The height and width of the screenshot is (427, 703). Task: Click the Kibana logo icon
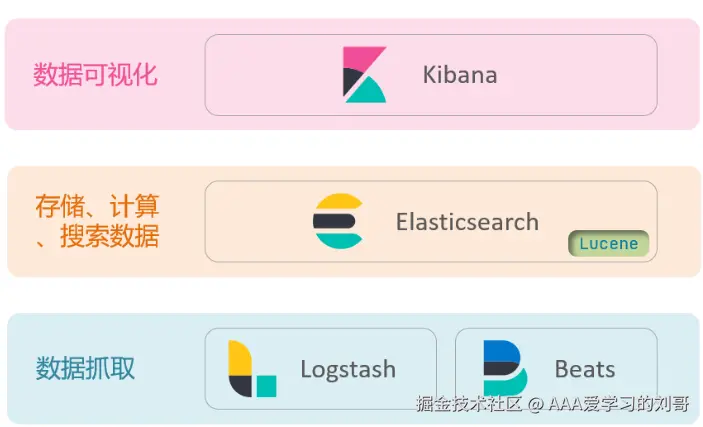point(364,75)
